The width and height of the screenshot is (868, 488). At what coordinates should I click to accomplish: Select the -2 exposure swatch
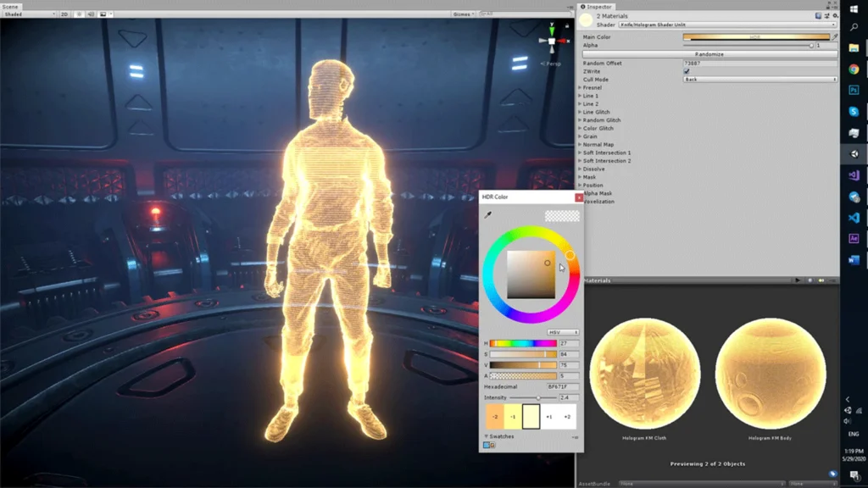(x=495, y=417)
